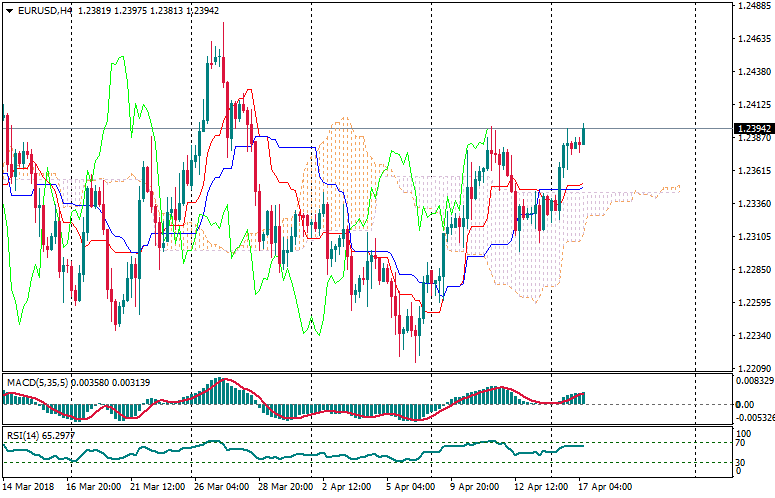The height and width of the screenshot is (498, 775).
Task: Click the MACD scale value 0.008329
Action: pyautogui.click(x=754, y=380)
